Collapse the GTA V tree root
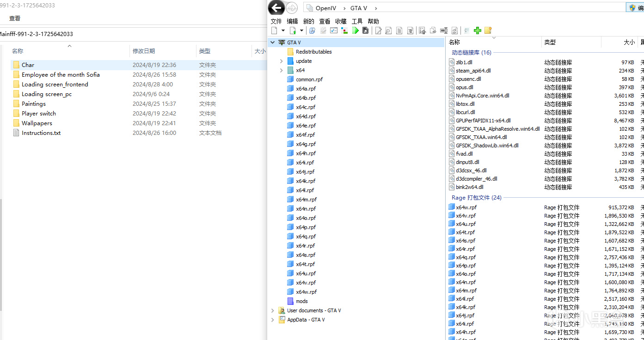The height and width of the screenshot is (340, 644). click(272, 42)
